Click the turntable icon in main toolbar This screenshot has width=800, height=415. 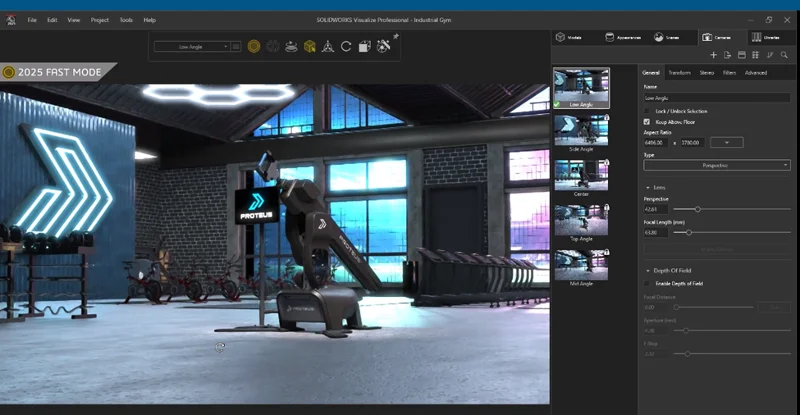[x=291, y=46]
